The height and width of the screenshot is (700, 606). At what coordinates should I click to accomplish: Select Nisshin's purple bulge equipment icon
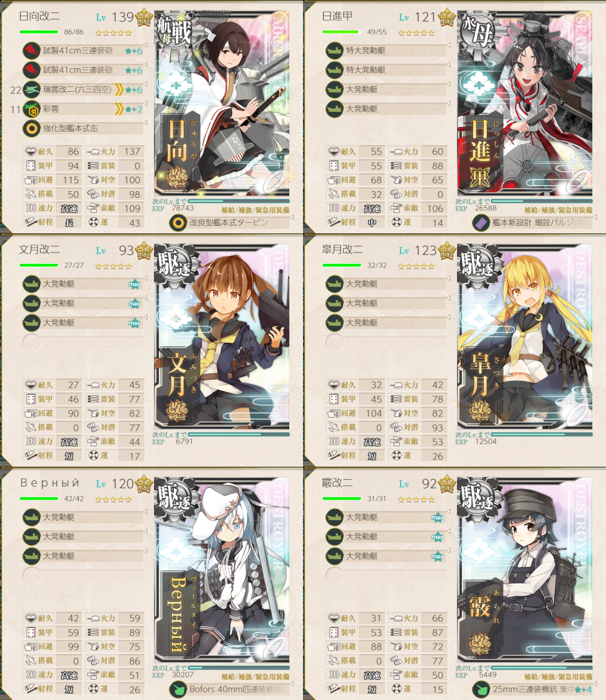point(481,222)
